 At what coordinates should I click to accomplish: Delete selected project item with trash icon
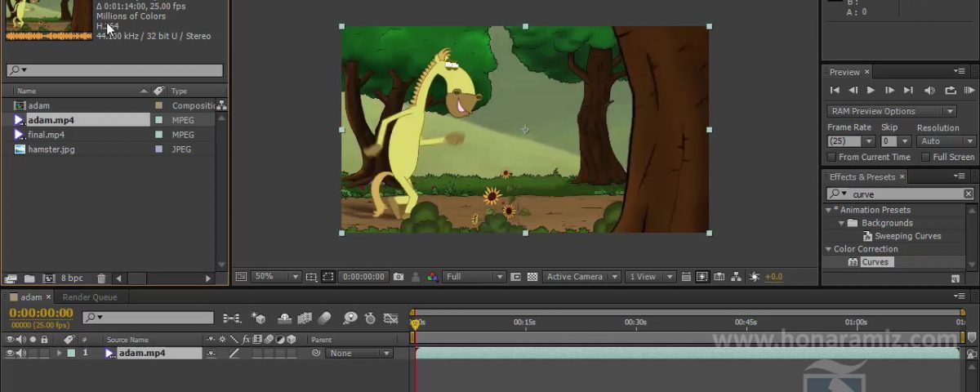click(x=101, y=278)
